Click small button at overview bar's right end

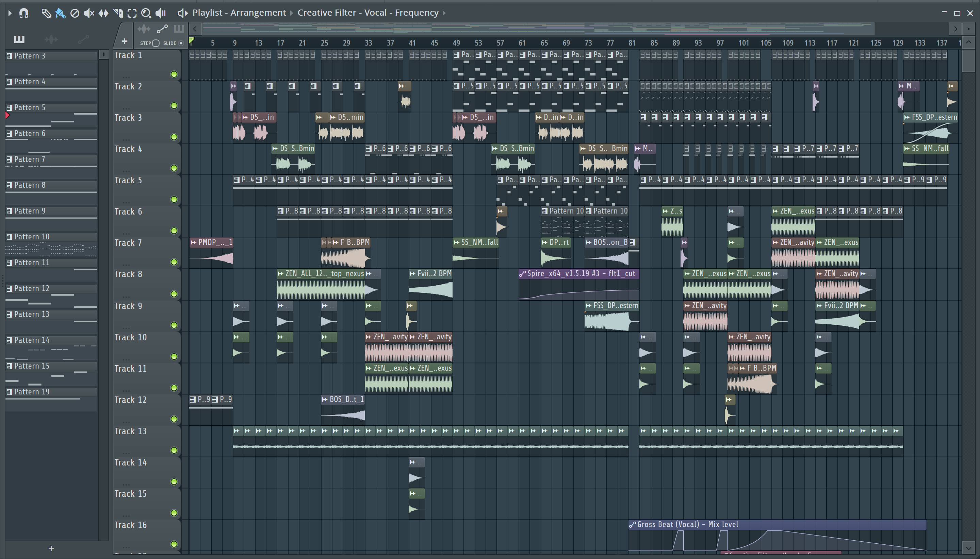968,29
